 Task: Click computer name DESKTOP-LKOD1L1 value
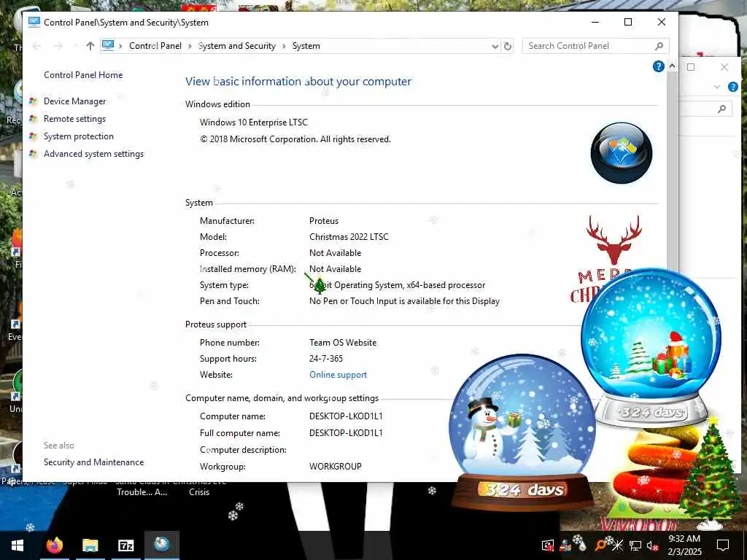tap(346, 416)
